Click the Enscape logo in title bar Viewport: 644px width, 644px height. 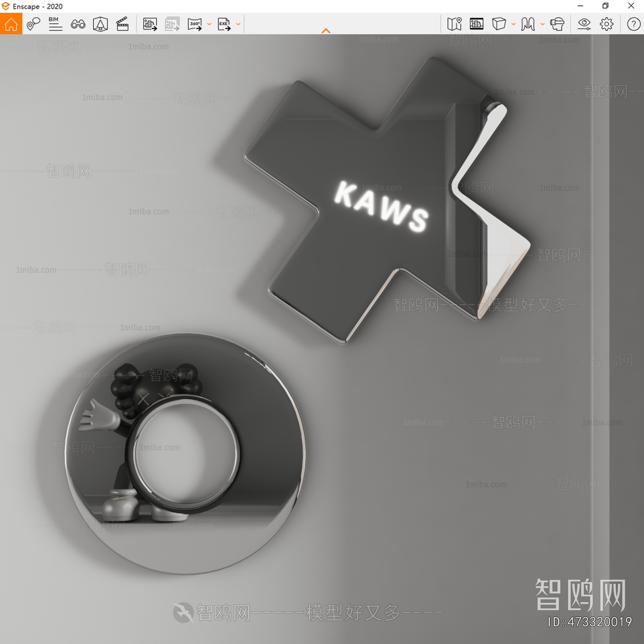click(6, 6)
